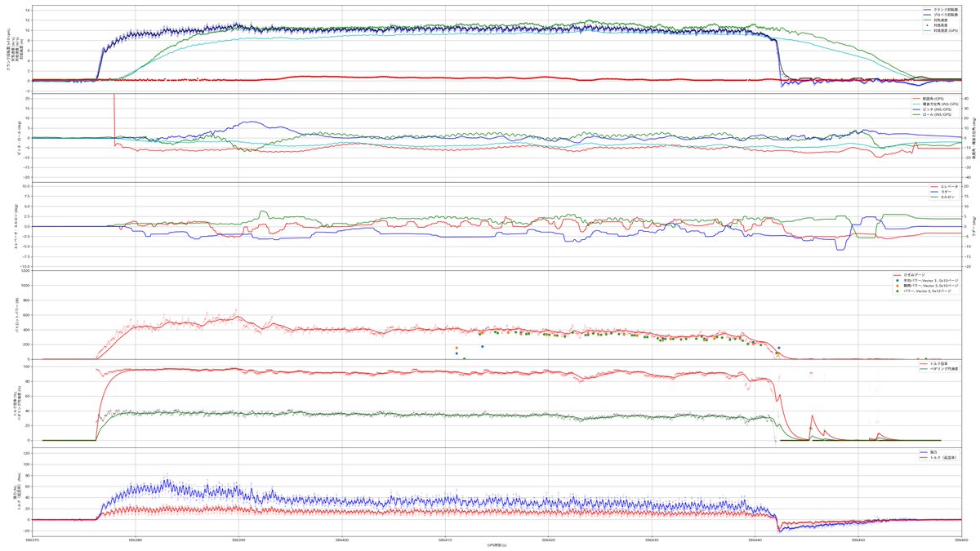This screenshot has width=980, height=551.
Task: Click the トルク（起歪車） legend entry
Action: pos(938,457)
